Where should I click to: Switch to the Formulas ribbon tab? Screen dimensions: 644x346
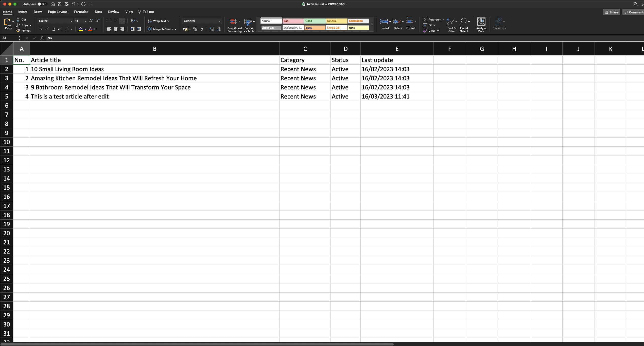81,12
